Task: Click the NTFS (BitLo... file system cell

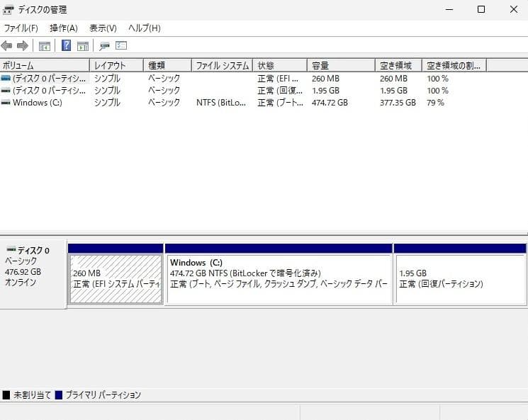Action: point(221,103)
